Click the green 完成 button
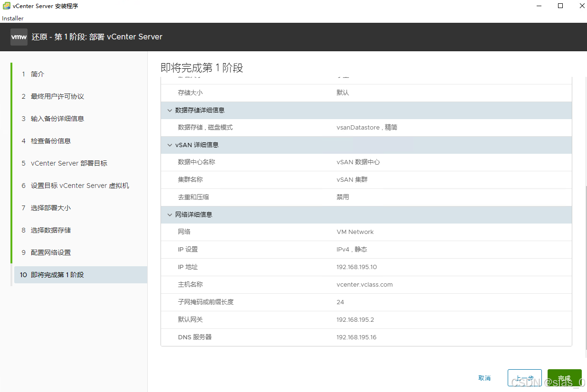Viewport: 587px width, 392px height. (565, 378)
